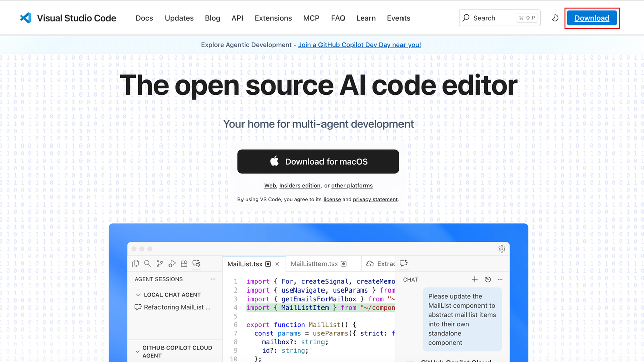Click the chat panel icon above CHAT
This screenshot has width=644, height=362.
point(404,263)
